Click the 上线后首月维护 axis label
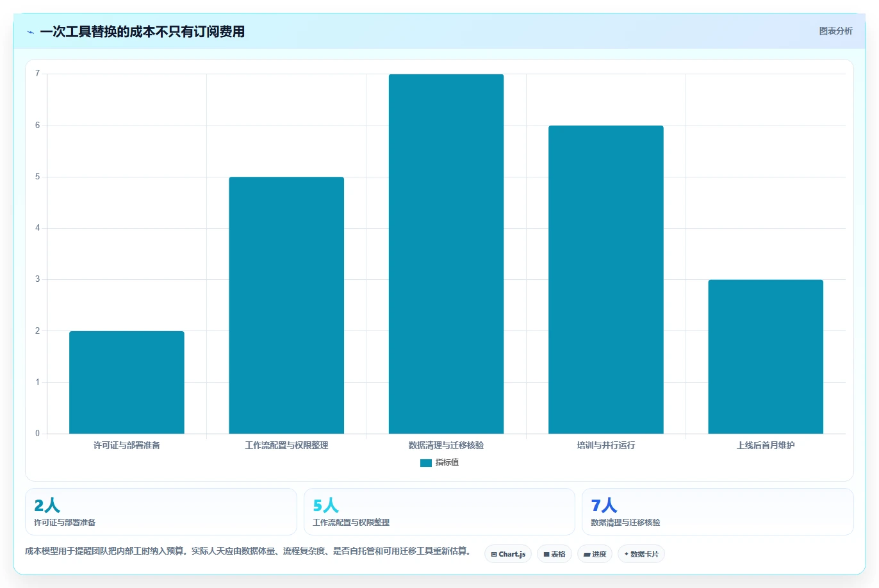Screen dimensions: 879x588 [x=766, y=445]
